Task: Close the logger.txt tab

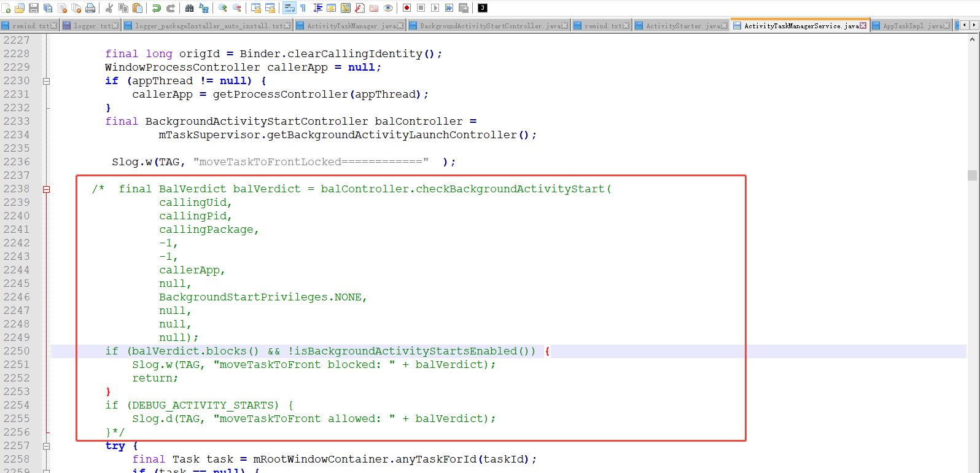Action: click(115, 26)
